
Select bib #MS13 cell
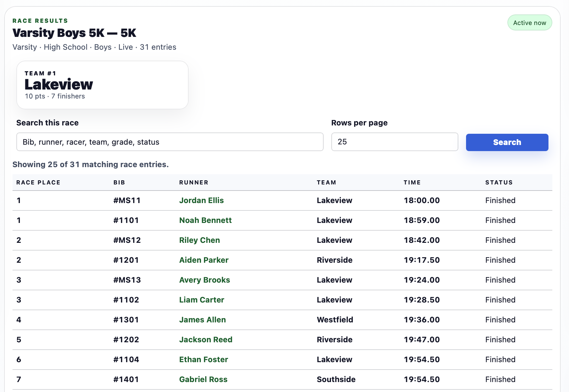pyautogui.click(x=127, y=280)
